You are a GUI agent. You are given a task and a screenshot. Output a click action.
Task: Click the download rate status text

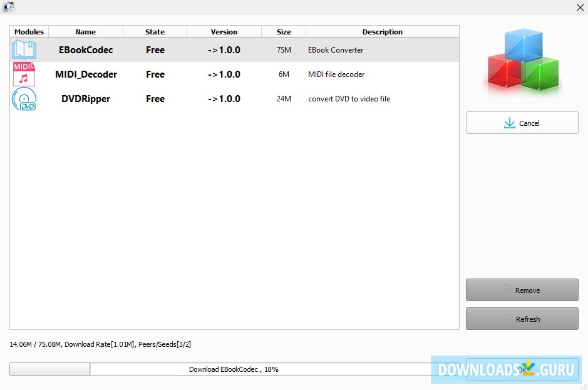[x=100, y=344]
